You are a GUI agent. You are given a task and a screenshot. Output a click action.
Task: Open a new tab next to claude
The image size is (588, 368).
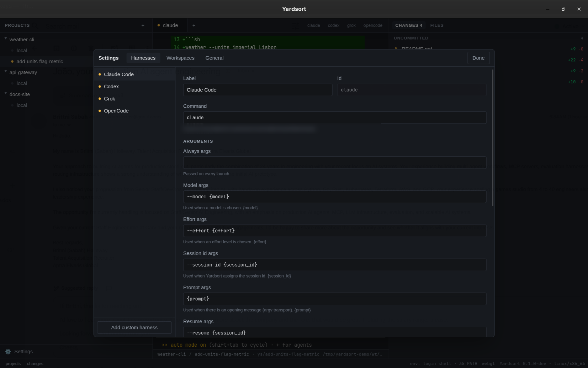[194, 25]
